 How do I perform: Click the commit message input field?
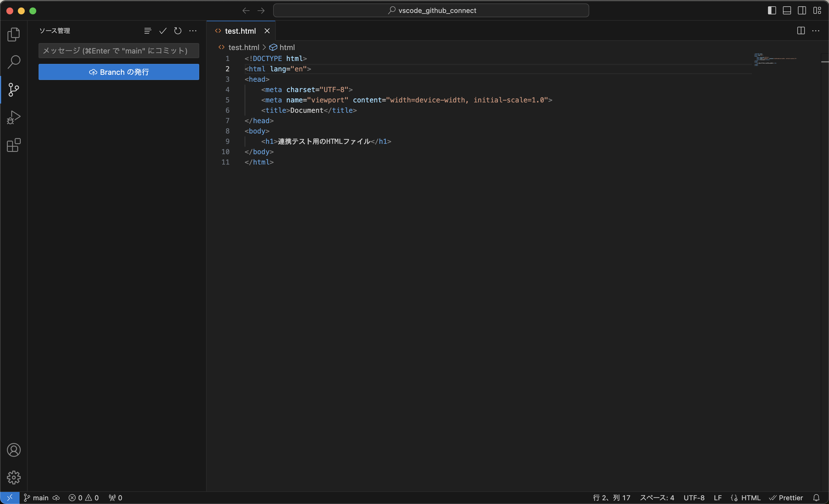[x=118, y=50]
